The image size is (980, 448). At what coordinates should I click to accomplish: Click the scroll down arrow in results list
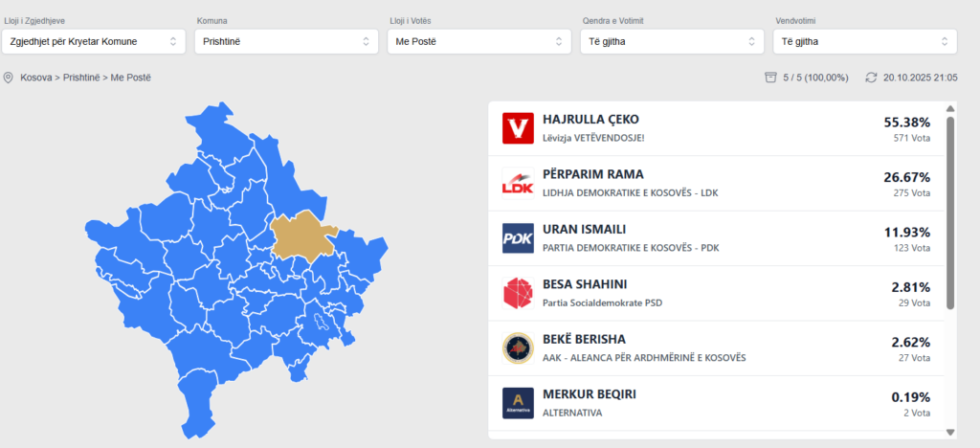(949, 432)
